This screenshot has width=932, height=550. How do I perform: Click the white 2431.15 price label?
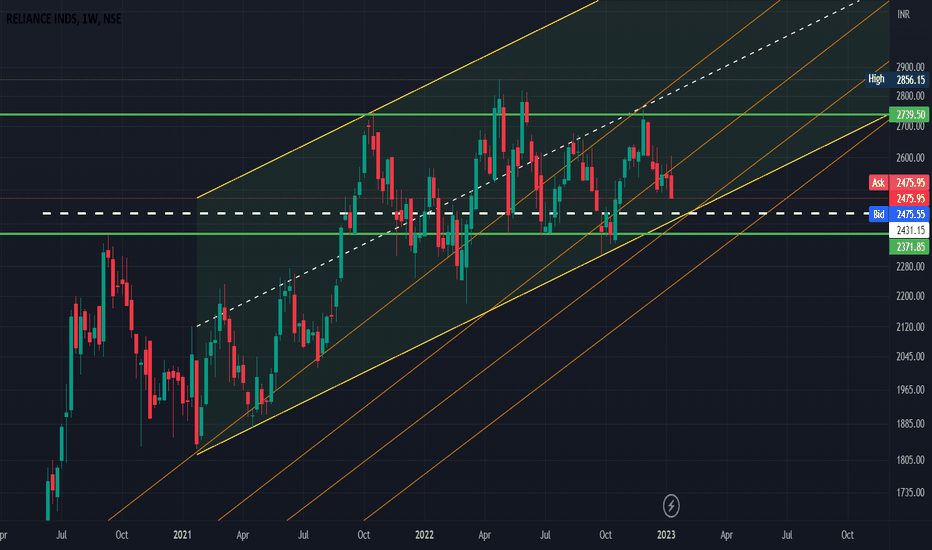(909, 230)
